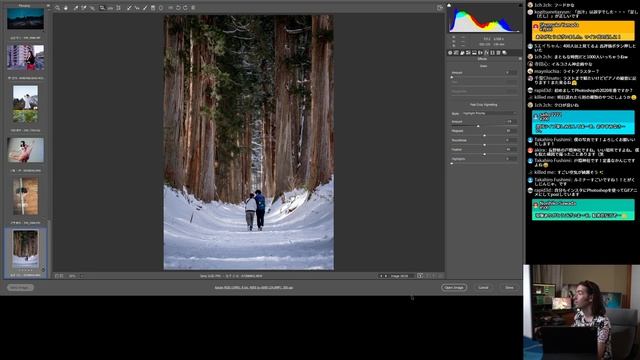Click the green super chat message
Image resolution: width=640 pixels, height=360 pixels.
pyautogui.click(x=583, y=210)
